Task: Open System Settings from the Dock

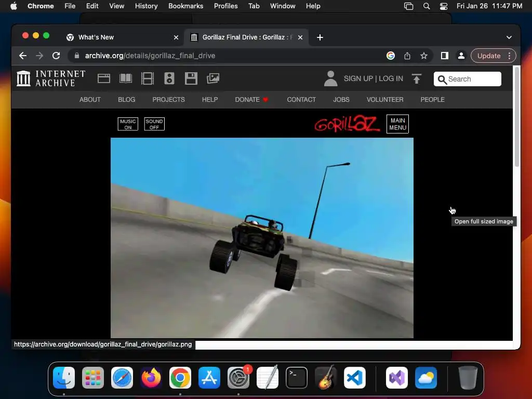Action: click(x=238, y=378)
